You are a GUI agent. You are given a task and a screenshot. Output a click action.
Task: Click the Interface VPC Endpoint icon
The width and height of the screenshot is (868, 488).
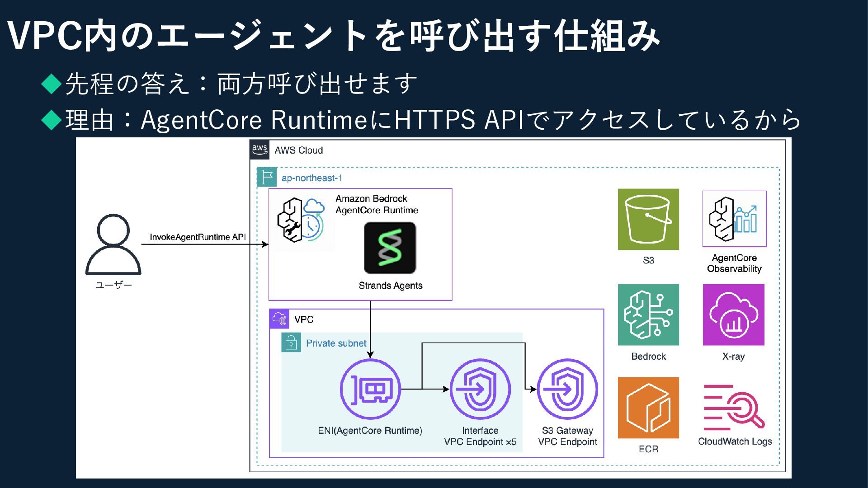pyautogui.click(x=480, y=389)
